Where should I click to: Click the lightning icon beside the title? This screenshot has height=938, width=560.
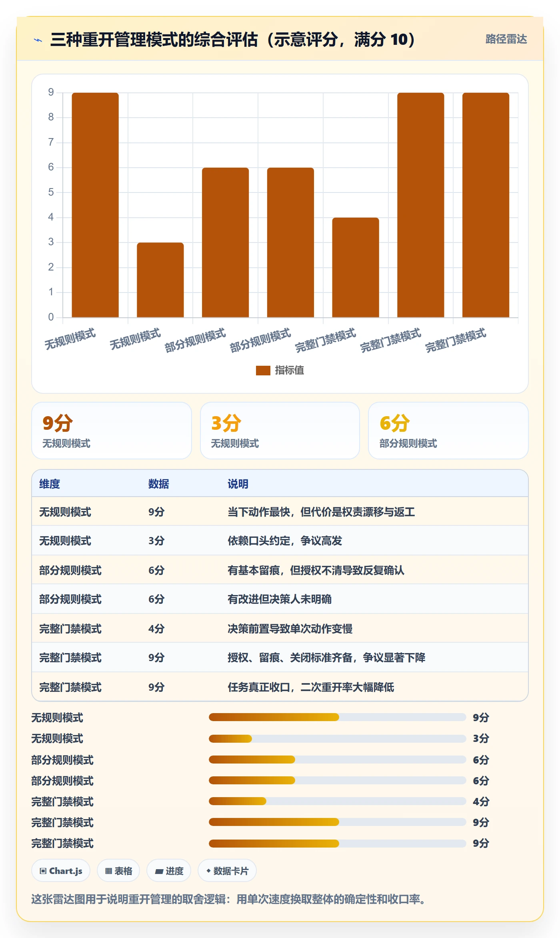(x=38, y=40)
